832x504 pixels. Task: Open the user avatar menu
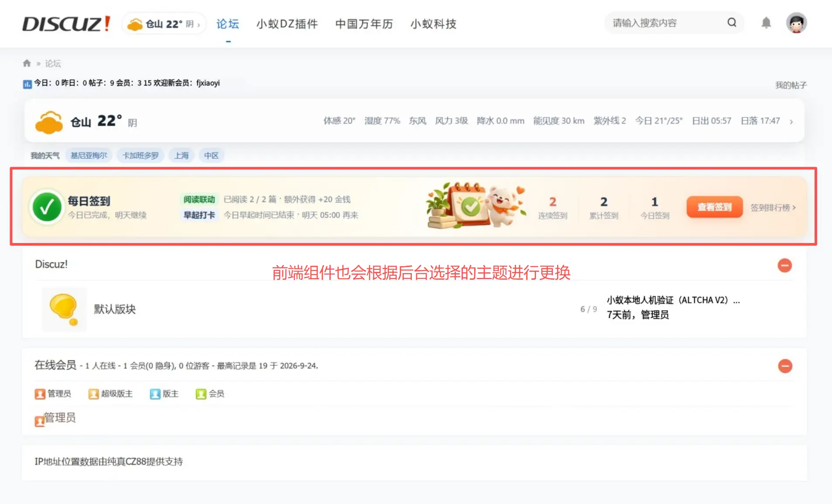[797, 23]
